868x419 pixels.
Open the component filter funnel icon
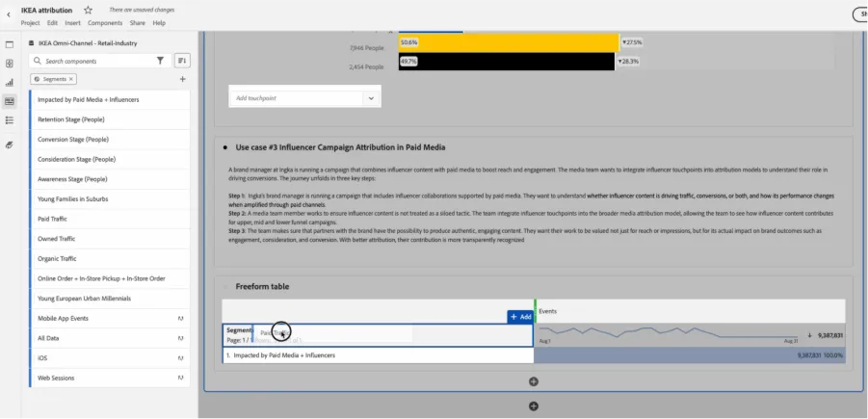pyautogui.click(x=160, y=61)
